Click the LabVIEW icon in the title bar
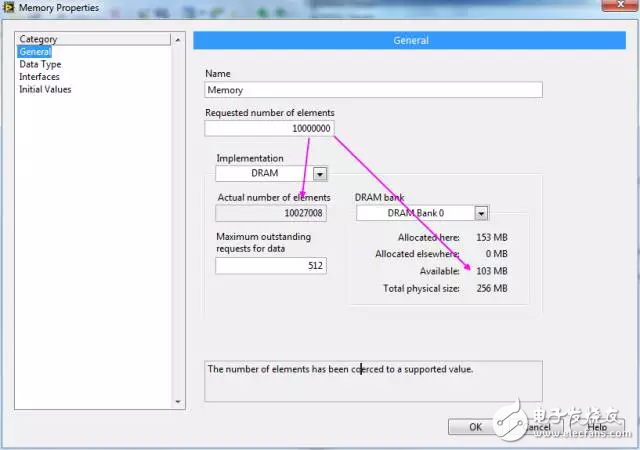The image size is (640, 450). click(x=9, y=8)
